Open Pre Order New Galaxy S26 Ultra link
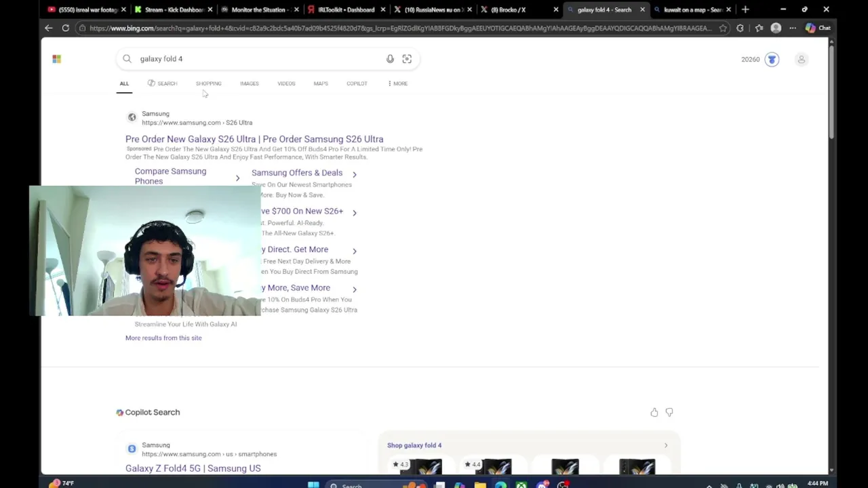Viewport: 868px width, 488px height. pyautogui.click(x=254, y=139)
